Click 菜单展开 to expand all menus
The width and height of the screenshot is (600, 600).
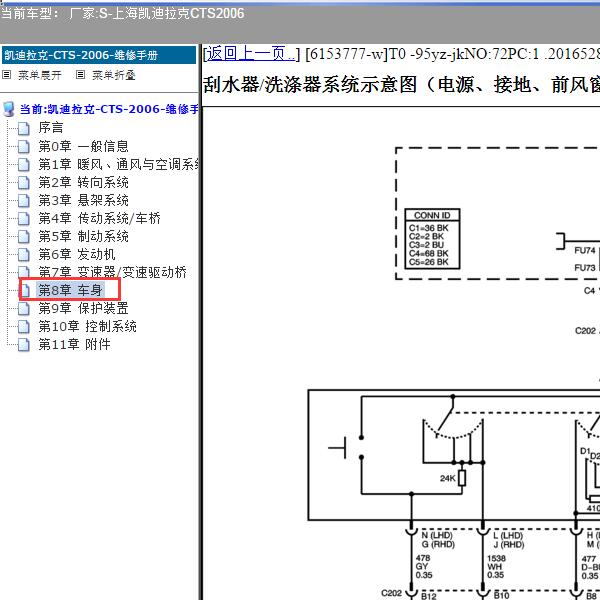(x=40, y=75)
